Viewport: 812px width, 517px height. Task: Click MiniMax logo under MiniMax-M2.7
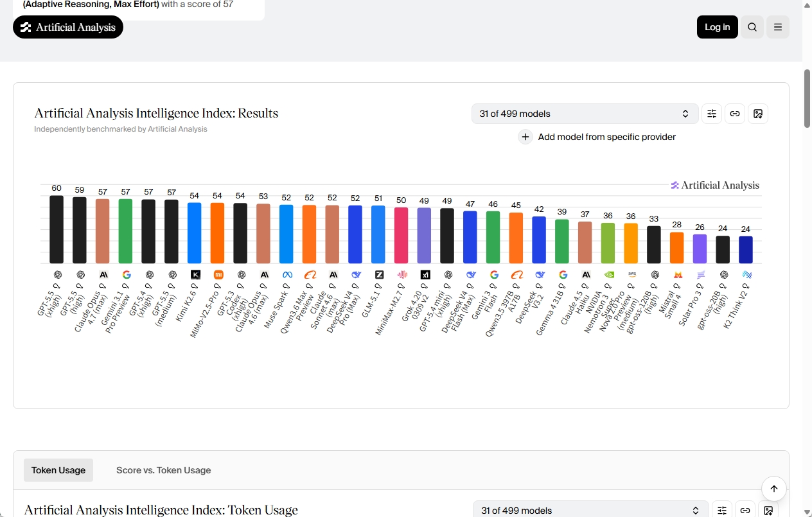[x=402, y=274]
